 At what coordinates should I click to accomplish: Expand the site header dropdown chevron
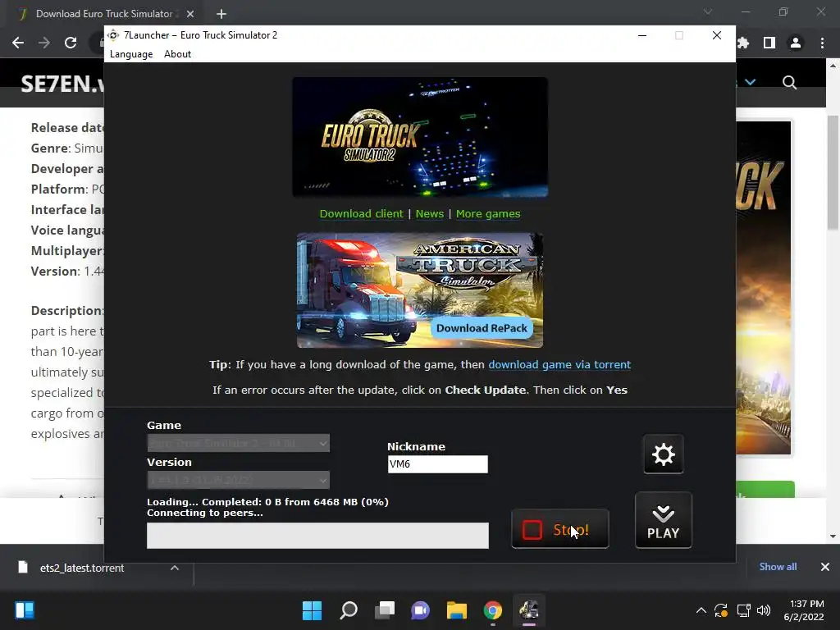coord(750,82)
